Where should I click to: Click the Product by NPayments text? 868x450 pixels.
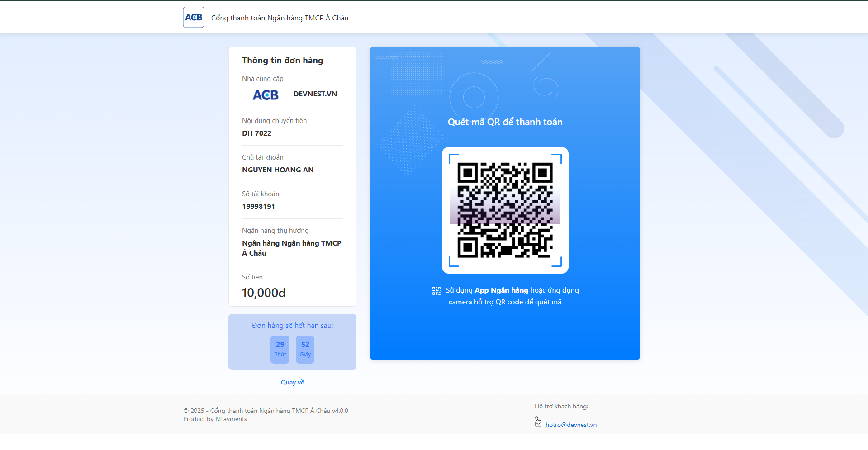[x=215, y=419]
